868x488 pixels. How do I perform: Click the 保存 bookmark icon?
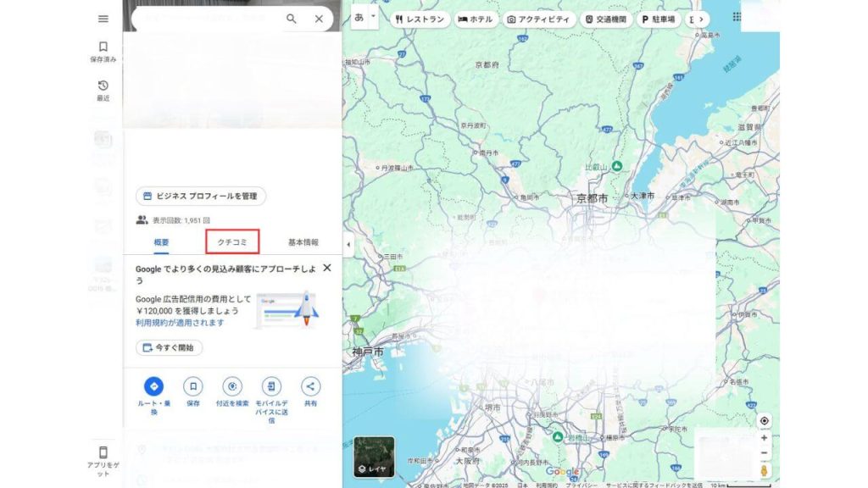pos(193,386)
